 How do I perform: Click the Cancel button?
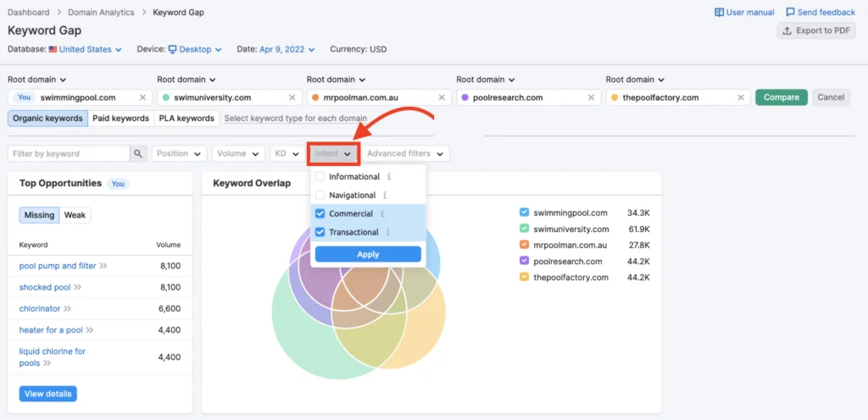831,97
